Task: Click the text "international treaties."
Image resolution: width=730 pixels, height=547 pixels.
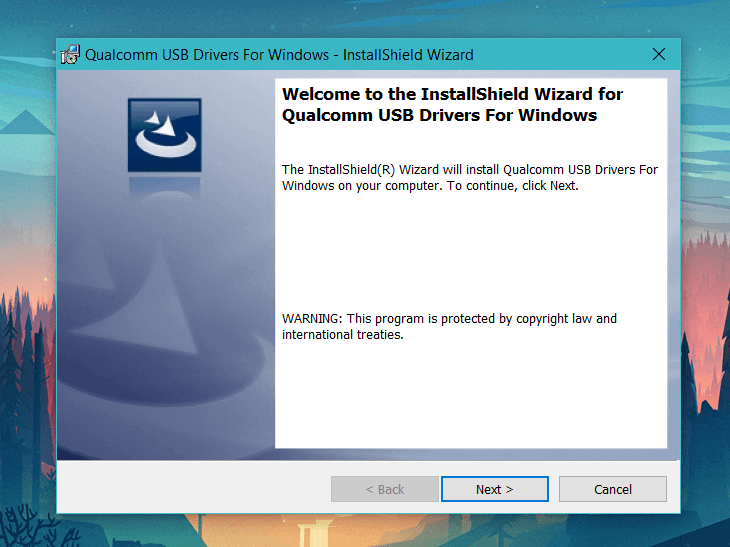Action: point(343,335)
